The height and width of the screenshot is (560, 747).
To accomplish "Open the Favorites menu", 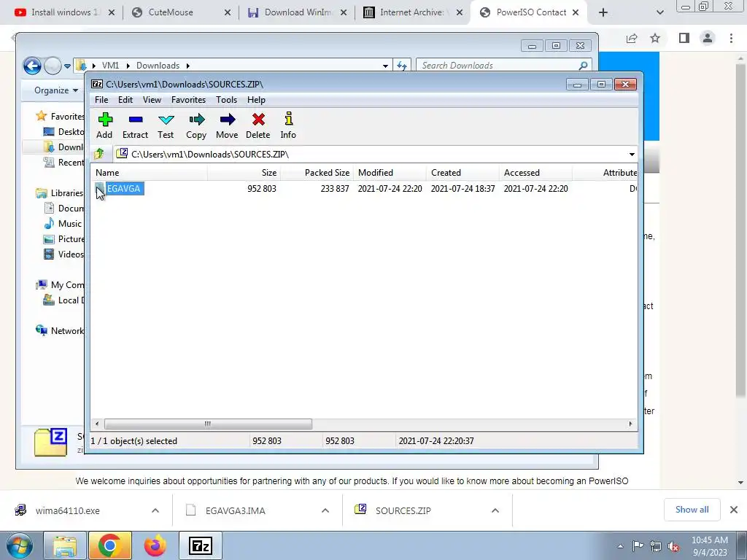I will click(189, 99).
